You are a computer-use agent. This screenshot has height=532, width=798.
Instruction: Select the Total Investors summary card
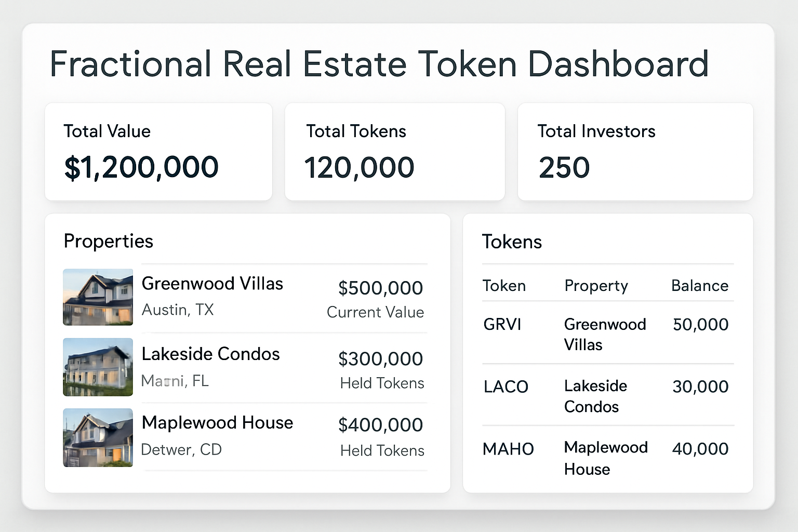click(x=635, y=152)
